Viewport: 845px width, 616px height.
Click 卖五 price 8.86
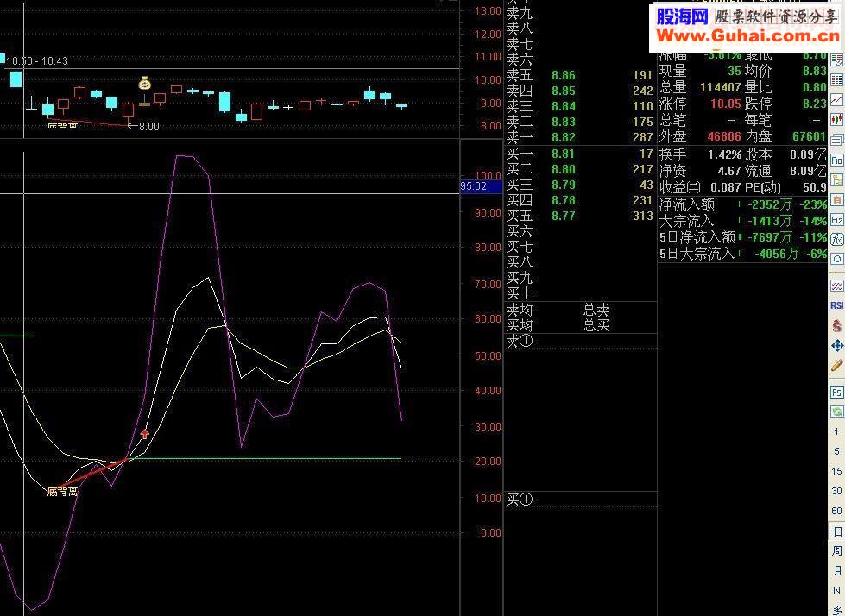(563, 75)
